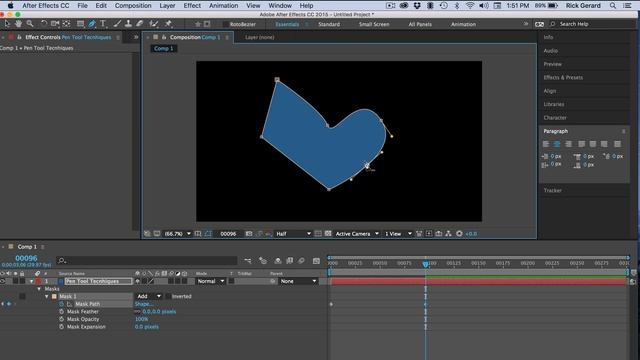Select the Puppet Pin tool
Image resolution: width=640 pixels, height=360 pixels.
tap(168, 24)
